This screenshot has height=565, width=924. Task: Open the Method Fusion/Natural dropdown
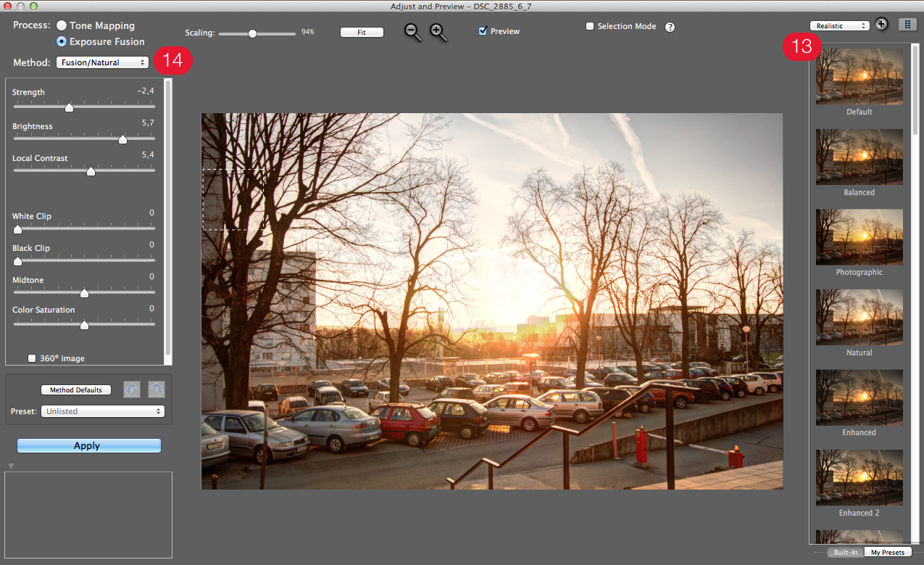click(102, 62)
